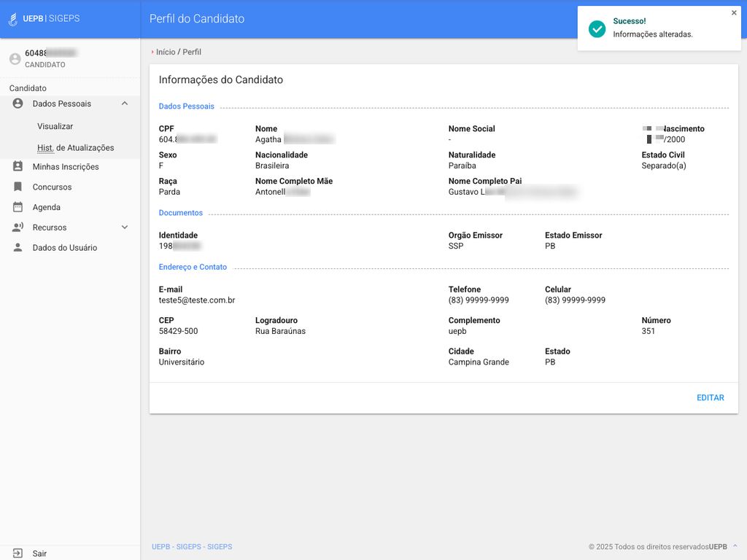Click the Número value 351
Image resolution: width=747 pixels, height=560 pixels.
click(648, 331)
